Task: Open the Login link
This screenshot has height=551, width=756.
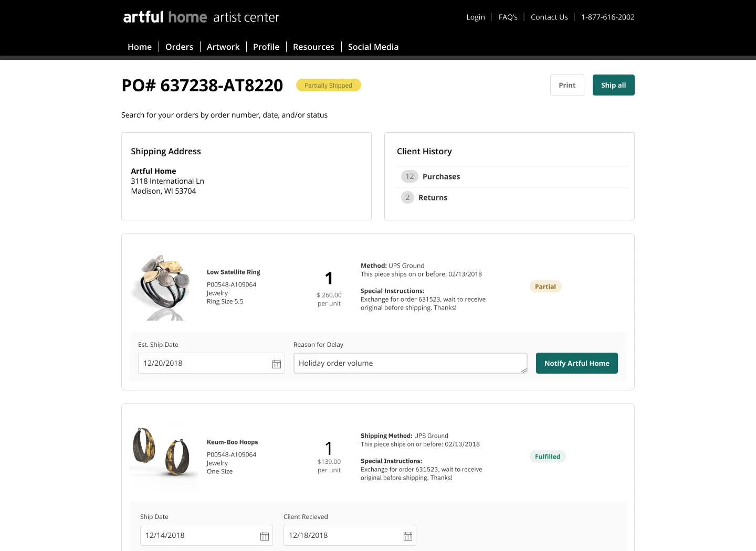Action: coord(476,17)
